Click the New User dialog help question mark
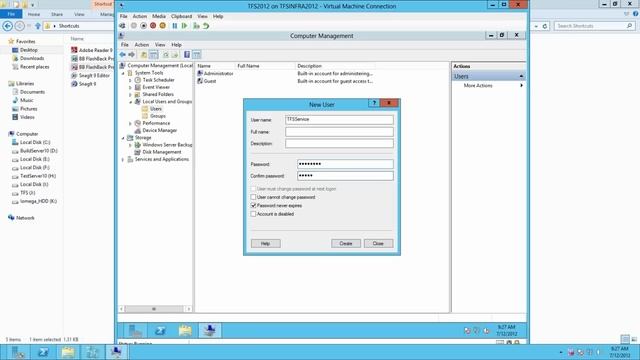Image resolution: width=640 pixels, height=360 pixels. pos(374,103)
